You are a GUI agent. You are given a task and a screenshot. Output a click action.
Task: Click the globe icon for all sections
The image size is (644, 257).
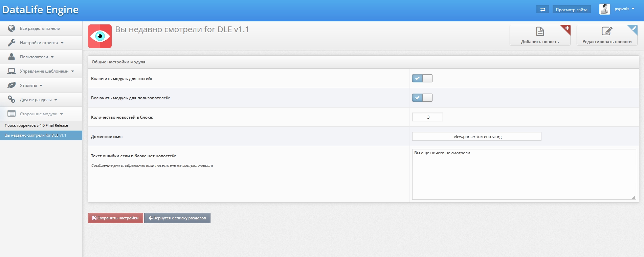click(x=12, y=28)
